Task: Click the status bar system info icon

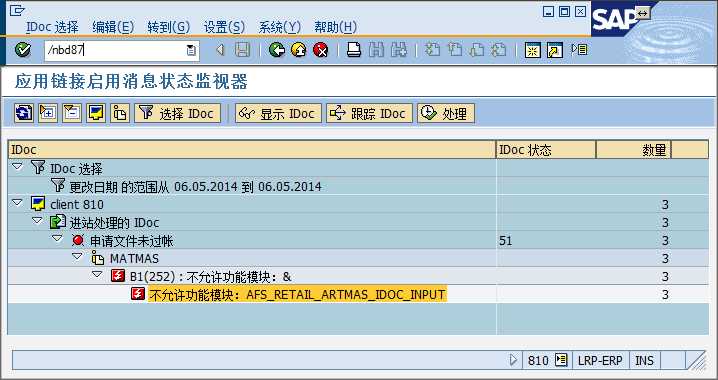Action: tap(561, 360)
